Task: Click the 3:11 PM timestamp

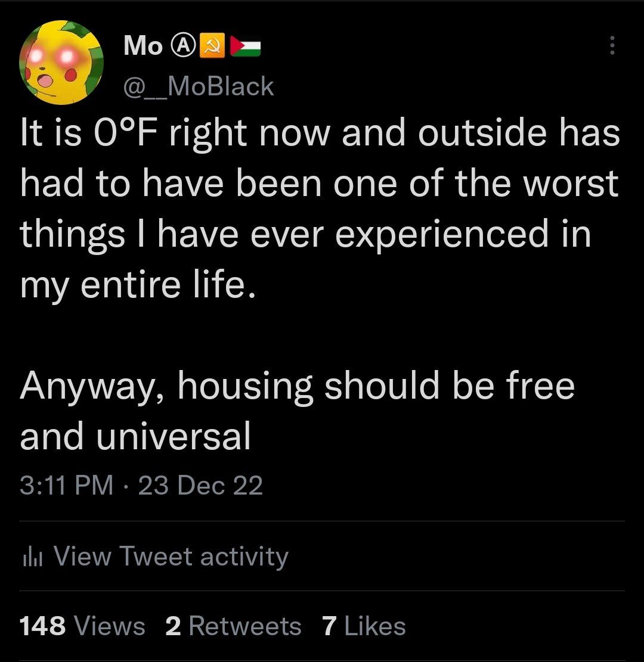Action: (66, 486)
